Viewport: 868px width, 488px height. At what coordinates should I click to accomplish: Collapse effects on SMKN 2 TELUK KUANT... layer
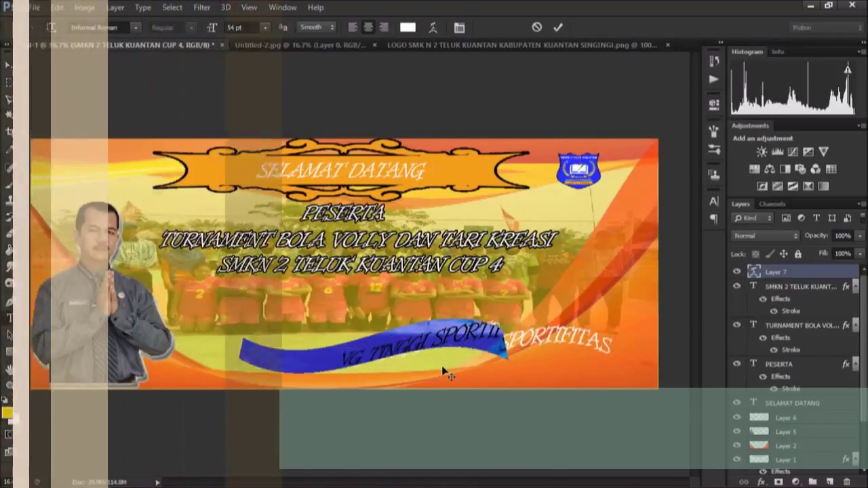[855, 287]
